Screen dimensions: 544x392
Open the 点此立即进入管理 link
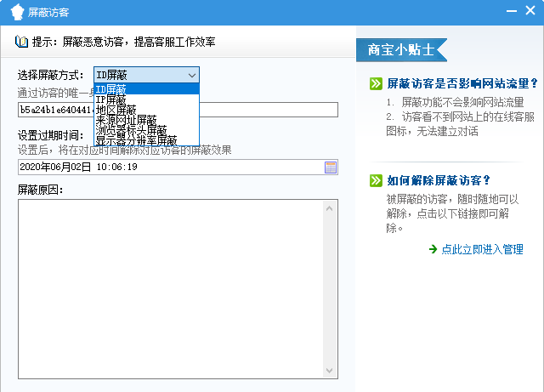[x=482, y=249]
